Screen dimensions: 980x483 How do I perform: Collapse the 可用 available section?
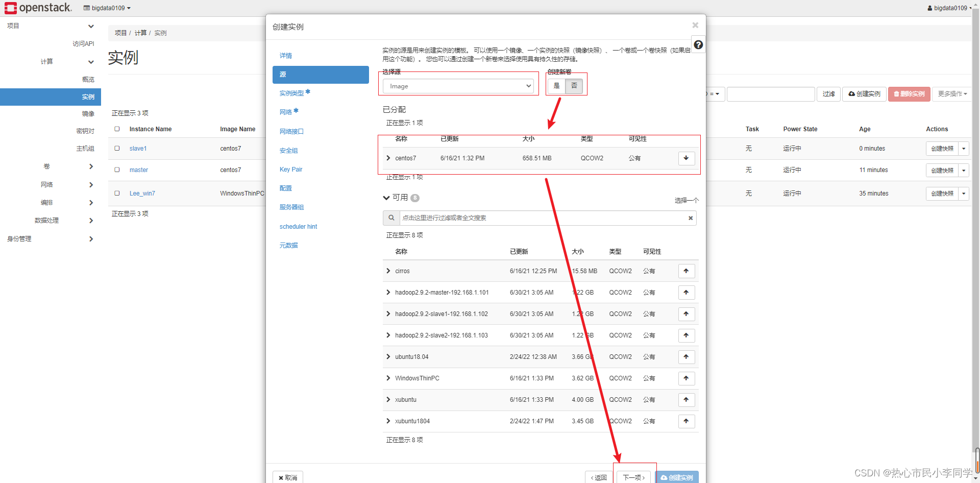386,198
